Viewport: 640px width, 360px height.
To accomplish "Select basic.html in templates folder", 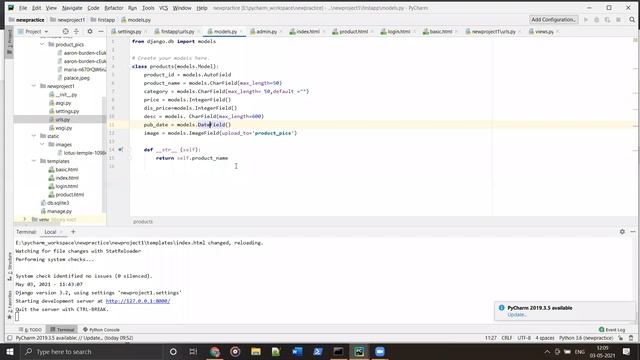I will pos(67,169).
